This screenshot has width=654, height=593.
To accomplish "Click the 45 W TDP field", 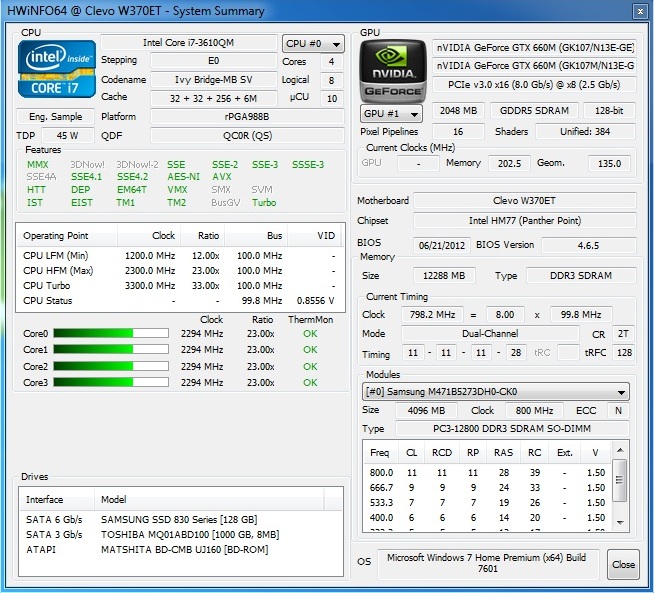I will pyautogui.click(x=68, y=136).
